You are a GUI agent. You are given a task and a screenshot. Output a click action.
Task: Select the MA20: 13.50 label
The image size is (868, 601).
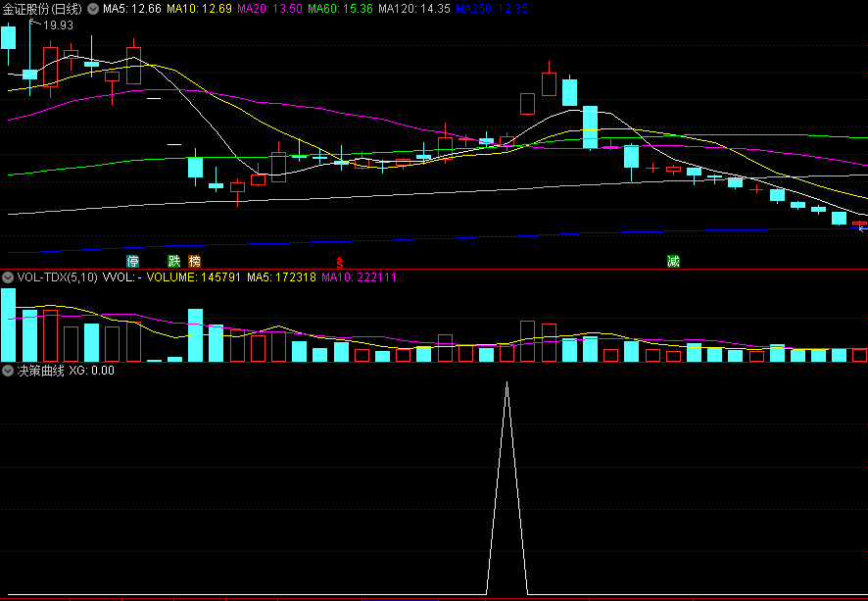(270, 9)
